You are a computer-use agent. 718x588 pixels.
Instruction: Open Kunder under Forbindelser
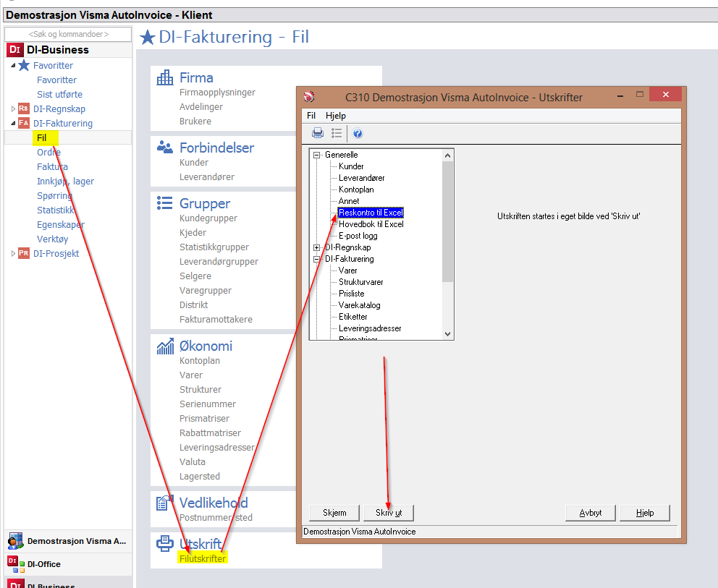[194, 163]
